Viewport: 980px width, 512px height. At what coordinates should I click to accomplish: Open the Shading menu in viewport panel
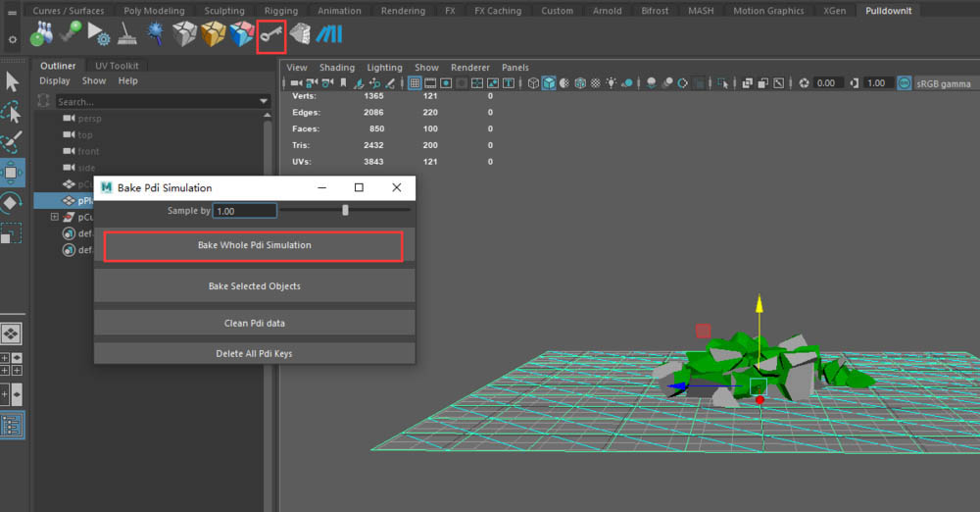336,68
